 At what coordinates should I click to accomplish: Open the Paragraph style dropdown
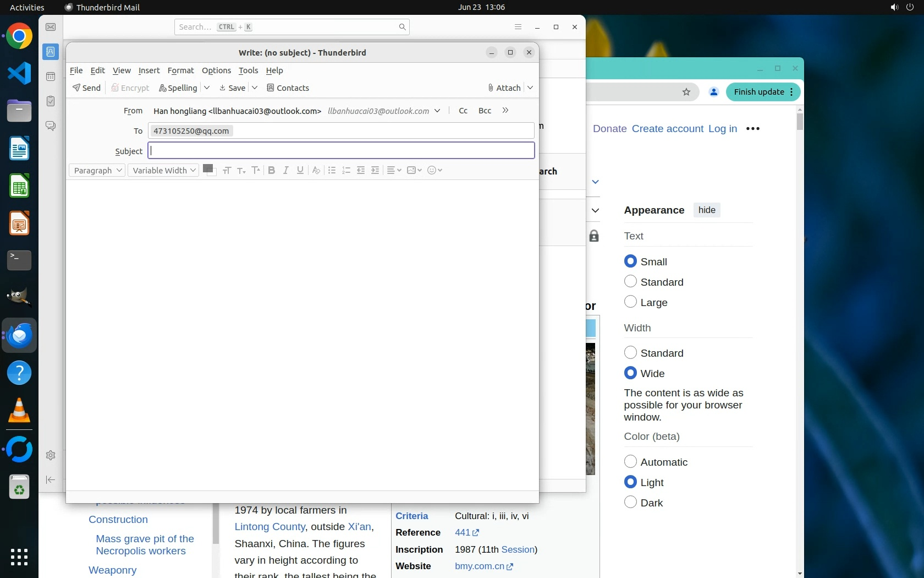coord(97,171)
